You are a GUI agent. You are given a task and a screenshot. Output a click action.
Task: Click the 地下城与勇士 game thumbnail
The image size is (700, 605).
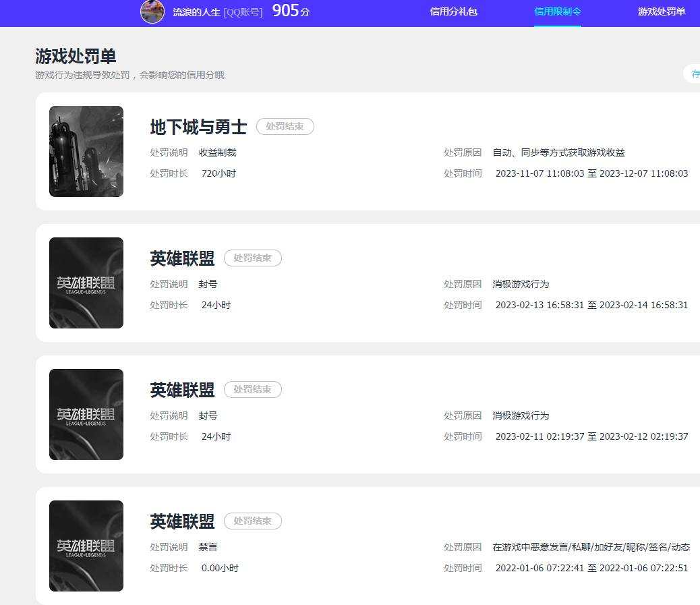point(86,151)
